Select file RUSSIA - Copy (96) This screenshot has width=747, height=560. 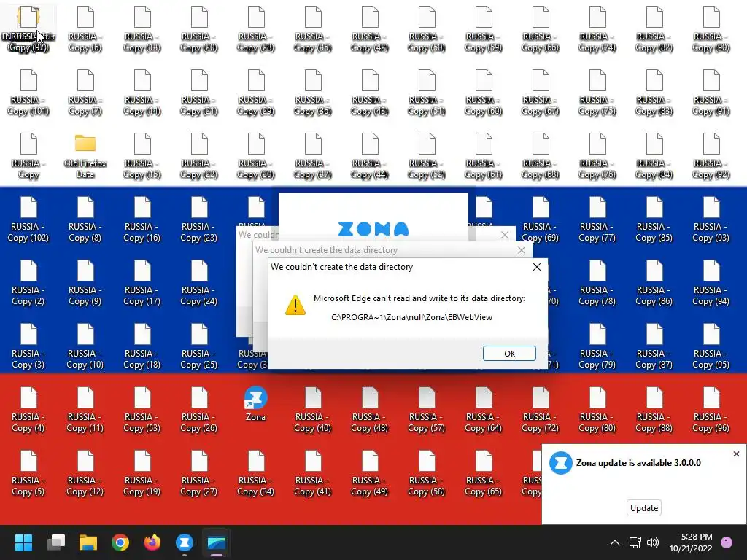point(711,409)
